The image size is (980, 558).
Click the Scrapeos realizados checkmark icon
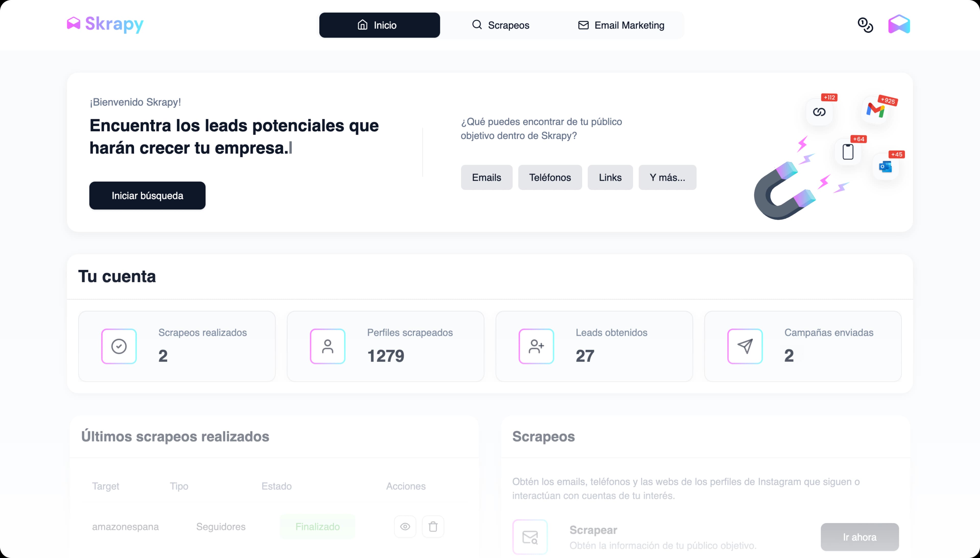(x=119, y=346)
